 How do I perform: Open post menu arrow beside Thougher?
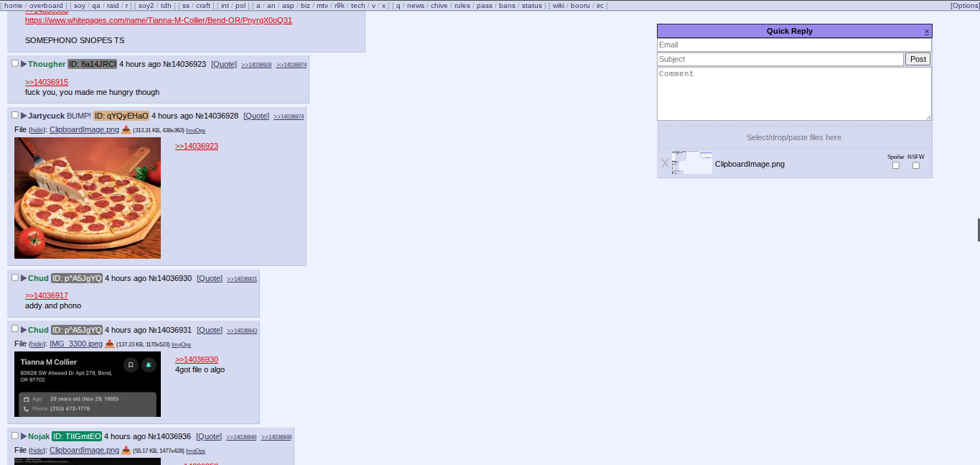(x=24, y=64)
